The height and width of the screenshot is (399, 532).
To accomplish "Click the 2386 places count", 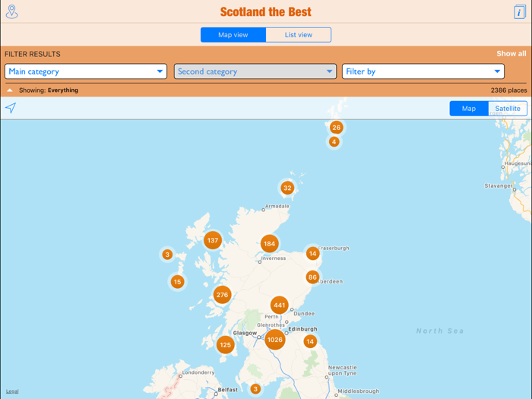I will coord(508,90).
